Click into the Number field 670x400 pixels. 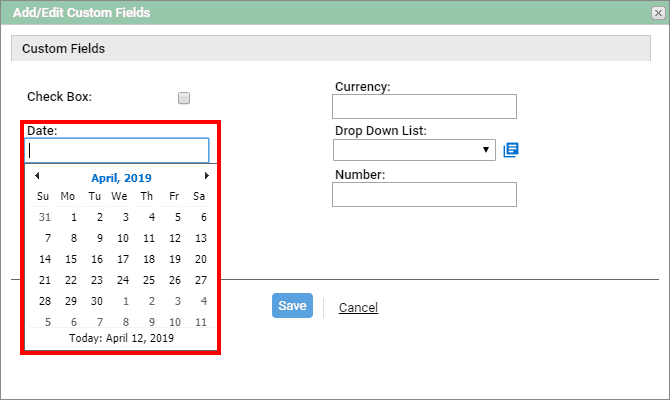point(424,194)
